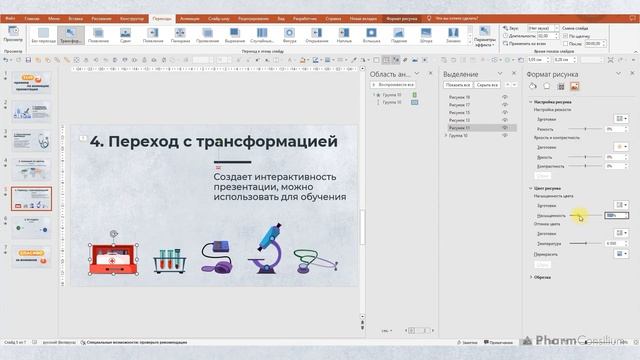Open the 'Конструктор' tab
Screen dimensions: 640x360
132,18
